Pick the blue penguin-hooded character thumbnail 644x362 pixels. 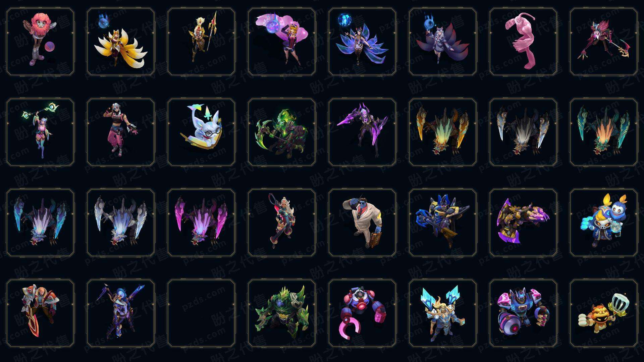coord(604,223)
